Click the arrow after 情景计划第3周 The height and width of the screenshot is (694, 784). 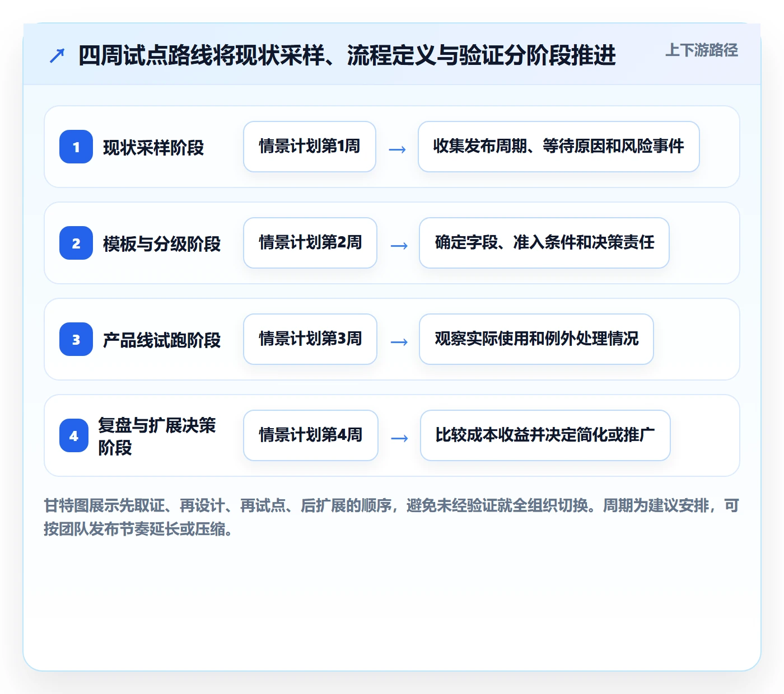click(x=399, y=342)
